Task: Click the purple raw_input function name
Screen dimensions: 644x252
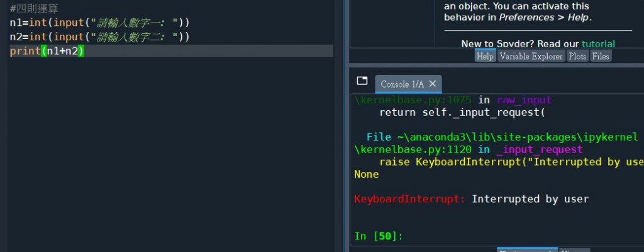Action: point(523,100)
